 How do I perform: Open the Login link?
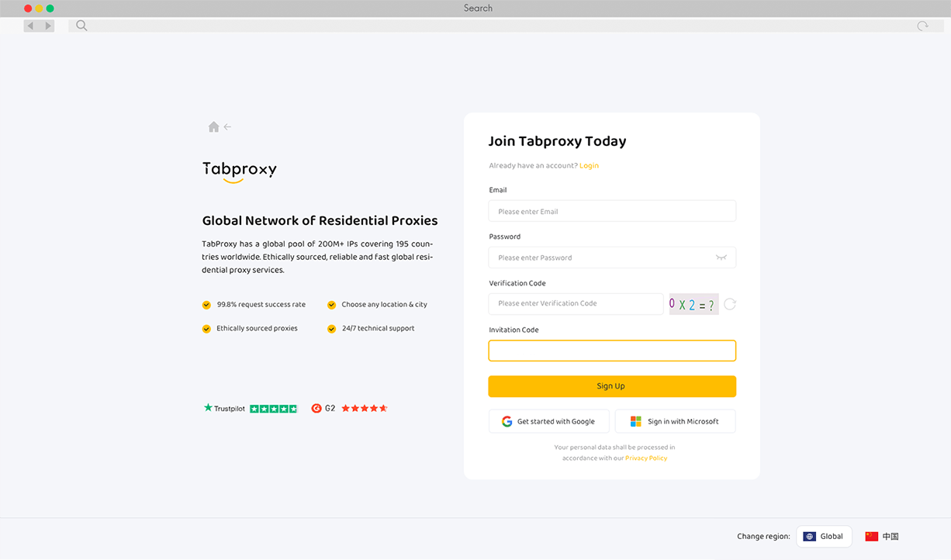[x=590, y=166]
